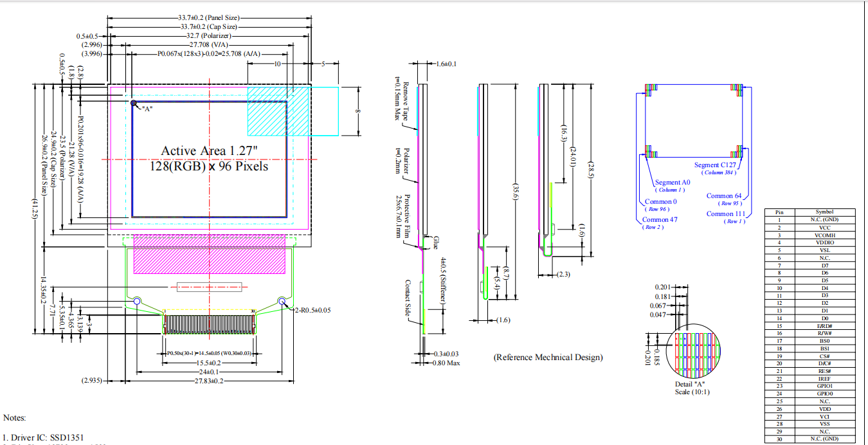Click the 'Common 64' label
This screenshot has height=445, width=868.
tap(723, 196)
